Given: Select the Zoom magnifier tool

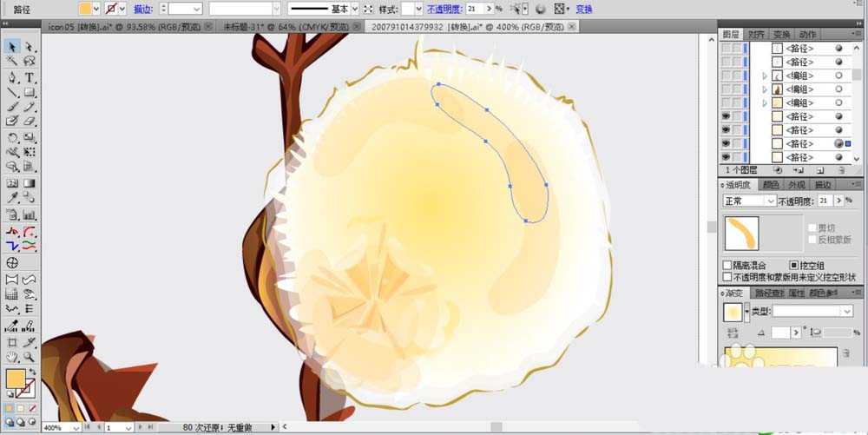Looking at the screenshot, I should point(30,356).
